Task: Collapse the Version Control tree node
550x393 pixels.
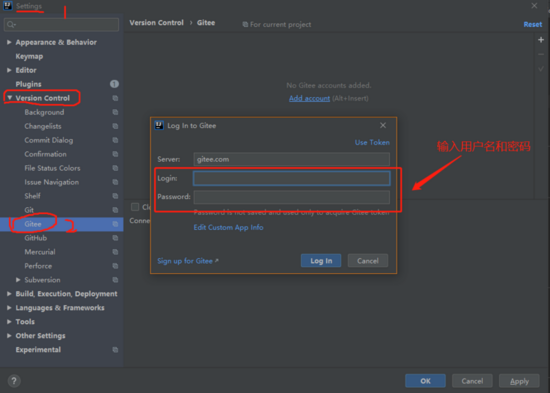Action: tap(9, 98)
